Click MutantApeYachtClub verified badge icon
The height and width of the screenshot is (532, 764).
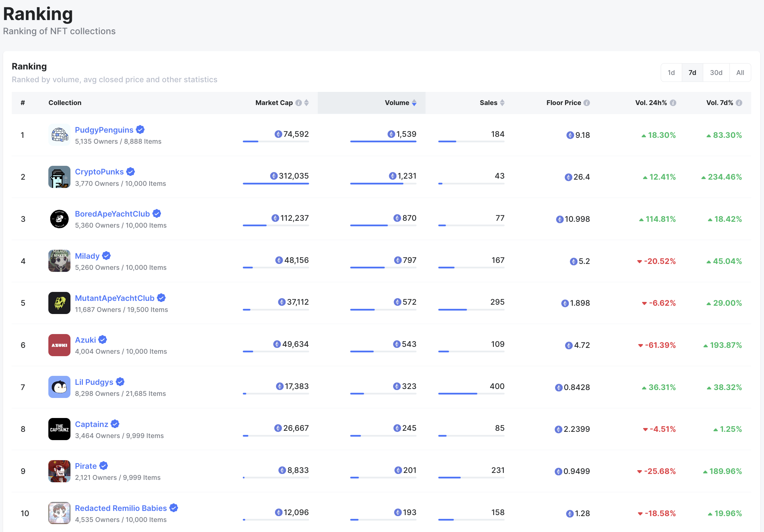161,298
